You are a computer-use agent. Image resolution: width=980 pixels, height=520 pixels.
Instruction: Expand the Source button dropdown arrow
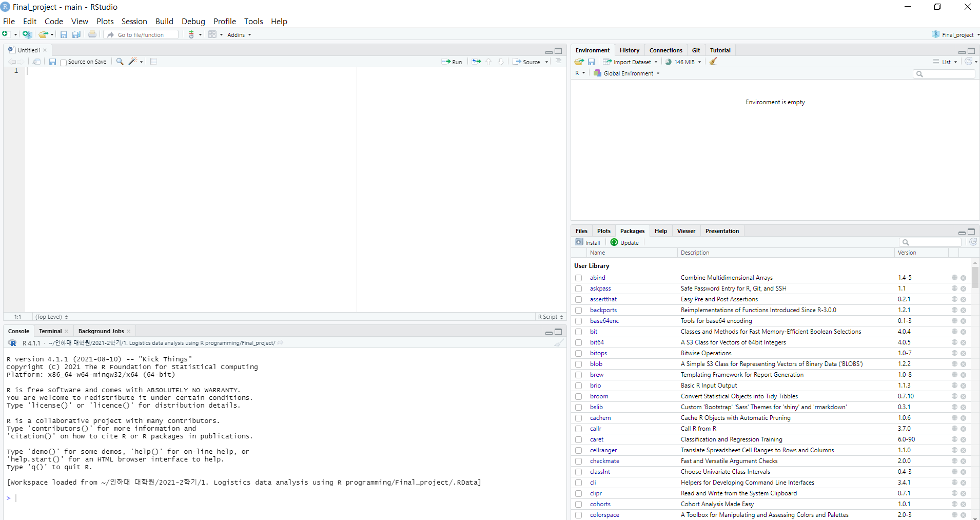(547, 62)
